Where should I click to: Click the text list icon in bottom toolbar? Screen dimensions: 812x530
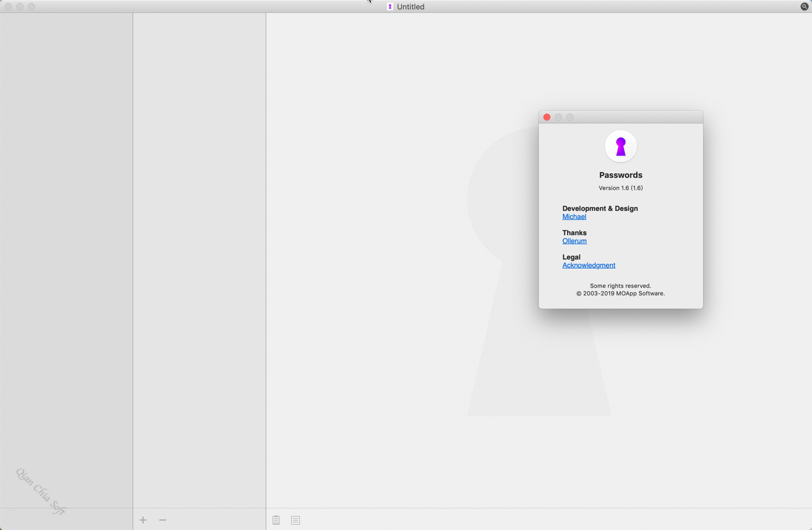[296, 520]
